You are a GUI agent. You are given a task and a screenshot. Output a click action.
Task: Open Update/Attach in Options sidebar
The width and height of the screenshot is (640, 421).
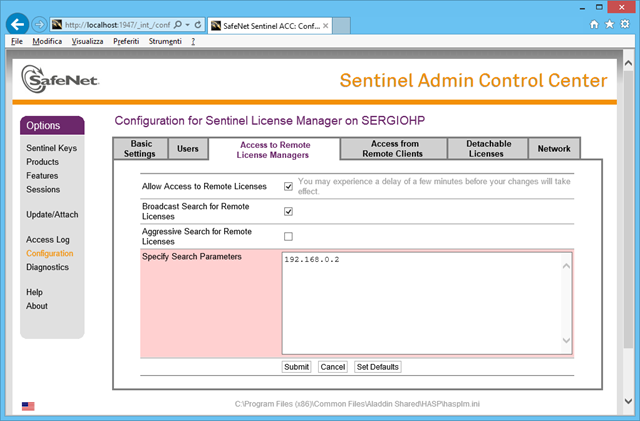click(52, 214)
